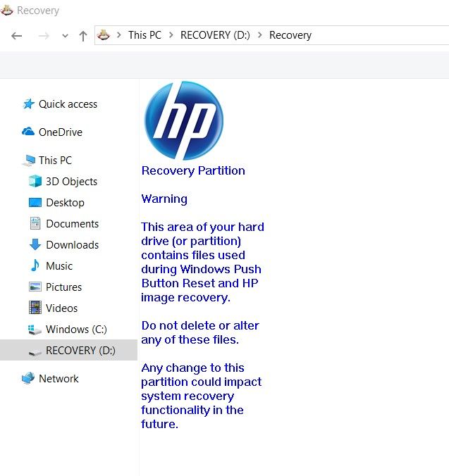This screenshot has height=476, width=449.
Task: Go up one folder level
Action: (x=83, y=36)
